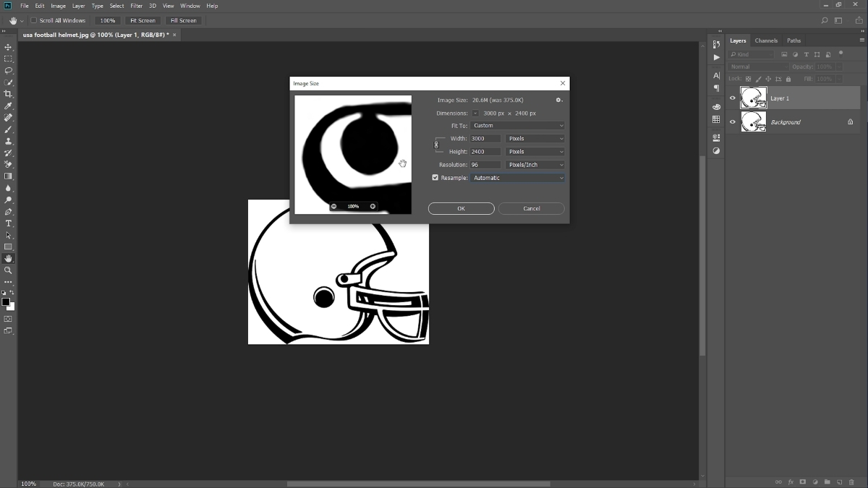Click the create new group folder icon
Screen dimensions: 868x488
[827, 481]
